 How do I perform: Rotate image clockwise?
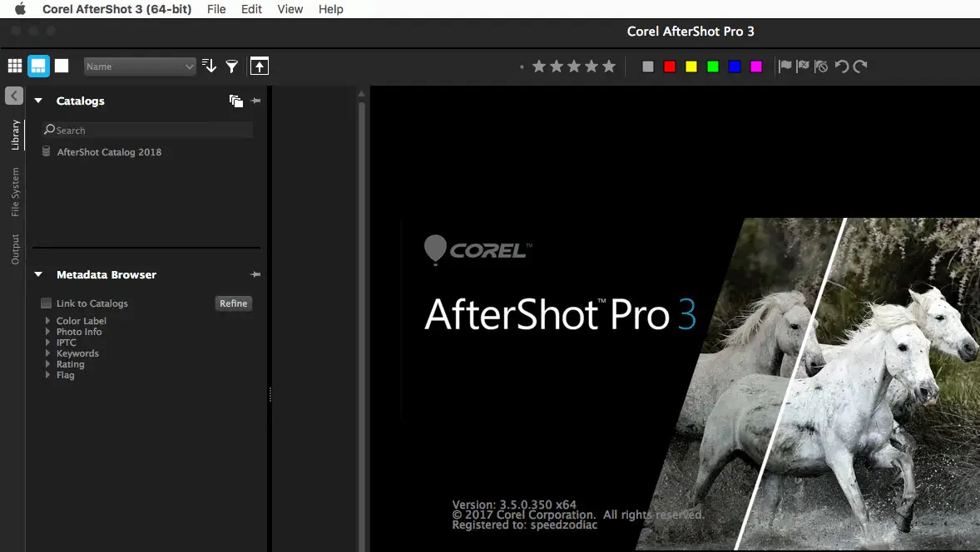point(861,67)
